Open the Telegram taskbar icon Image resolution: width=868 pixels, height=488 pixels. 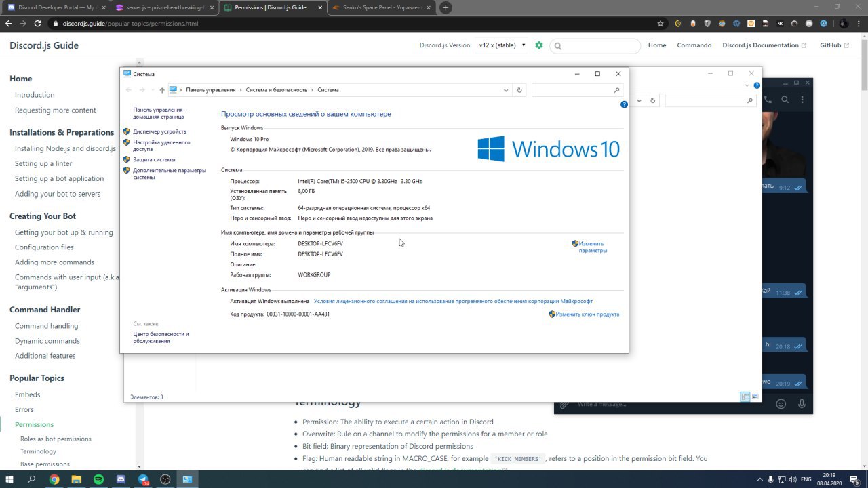click(143, 479)
